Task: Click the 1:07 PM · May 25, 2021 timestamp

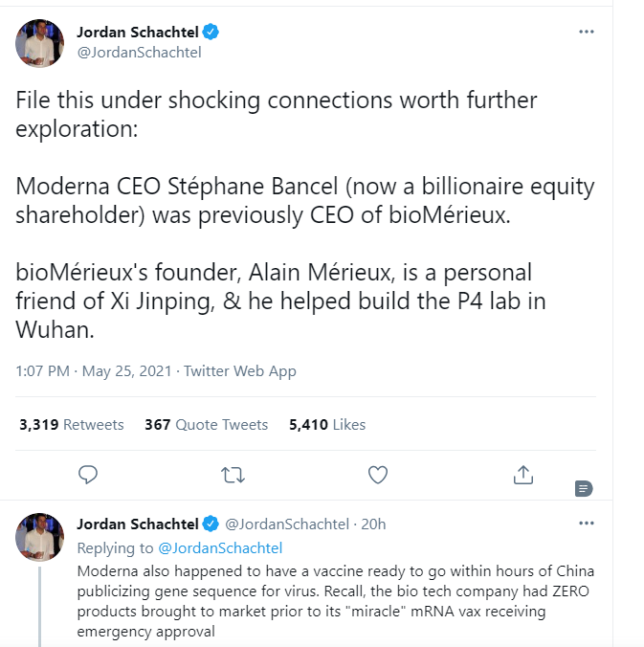Action: [x=96, y=371]
